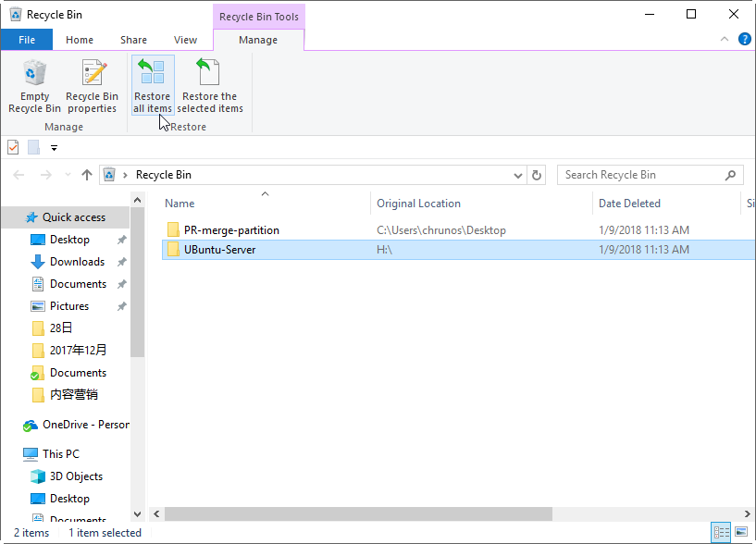This screenshot has height=544, width=756.
Task: Switch to details view in the status bar
Action: click(721, 532)
